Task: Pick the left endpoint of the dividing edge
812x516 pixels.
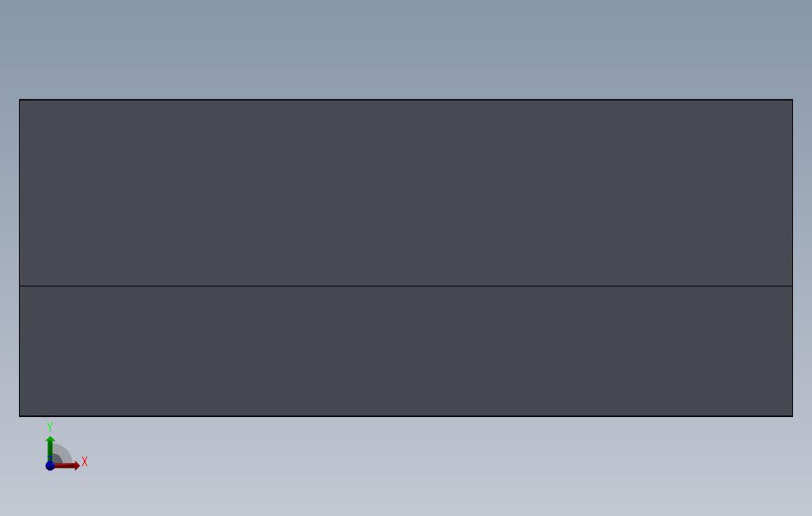Action: click(20, 286)
